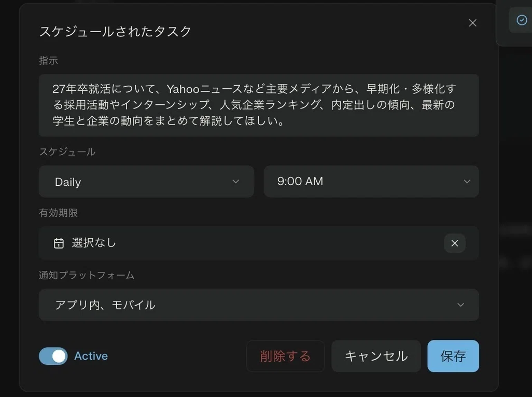Click the chevron in the Daily dropdown

(x=235, y=182)
